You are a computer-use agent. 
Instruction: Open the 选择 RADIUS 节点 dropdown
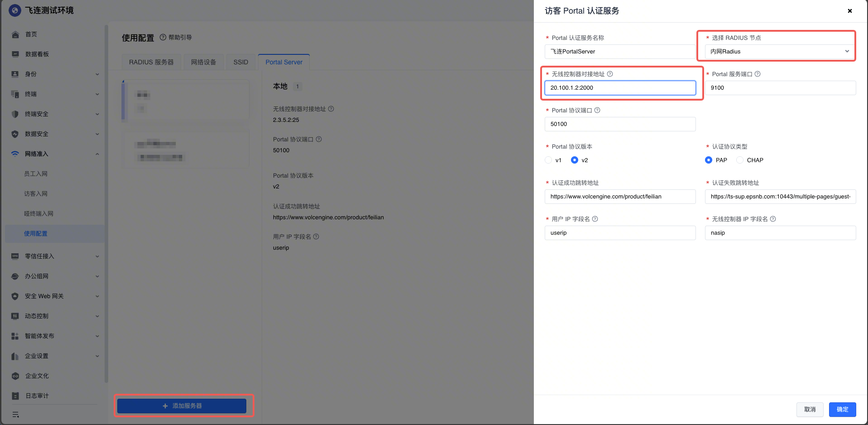pyautogui.click(x=780, y=52)
